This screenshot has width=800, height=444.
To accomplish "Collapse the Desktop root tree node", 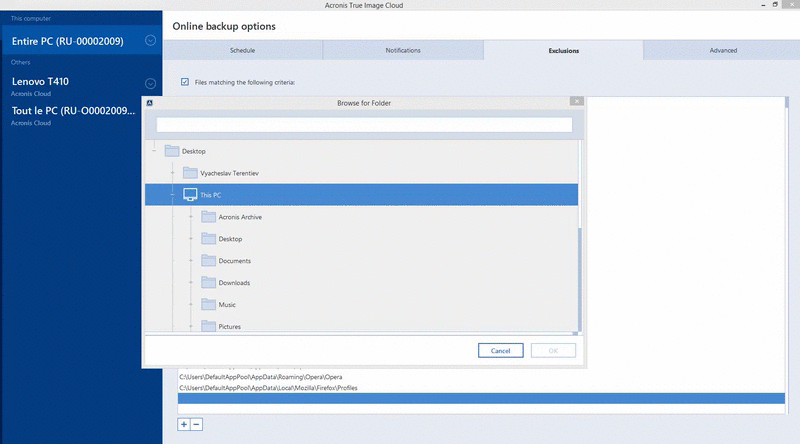I will coord(154,151).
